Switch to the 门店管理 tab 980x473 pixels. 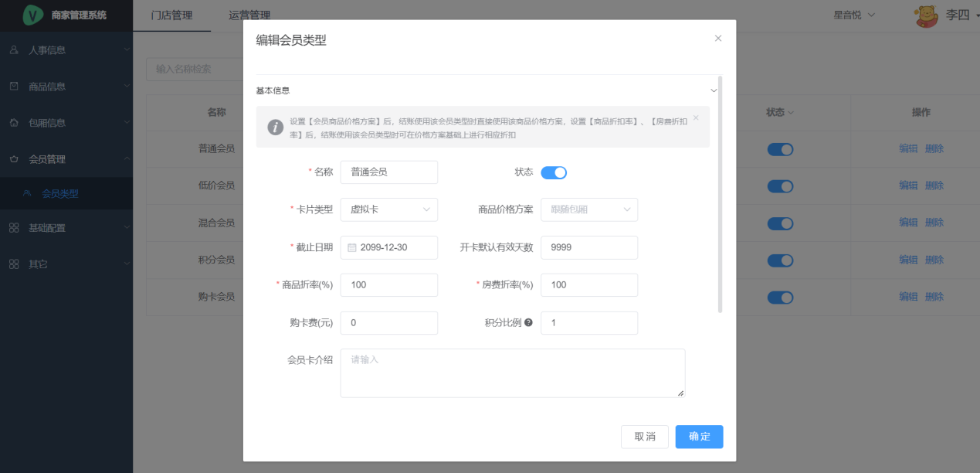point(171,15)
